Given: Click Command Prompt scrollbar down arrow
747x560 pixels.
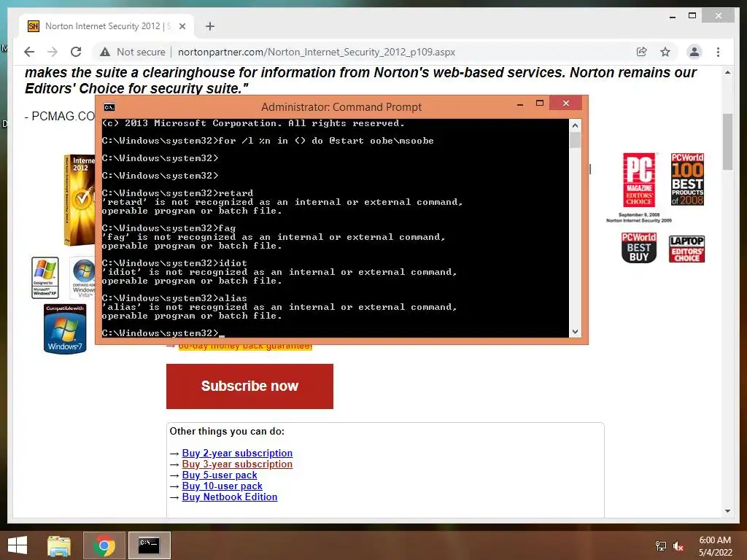Looking at the screenshot, I should point(575,332).
